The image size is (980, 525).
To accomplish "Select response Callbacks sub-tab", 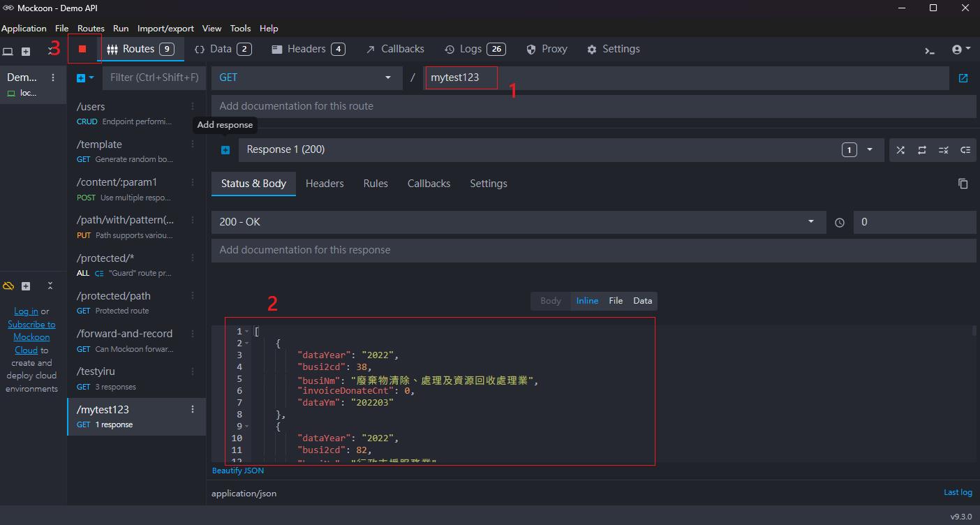I will point(429,184).
